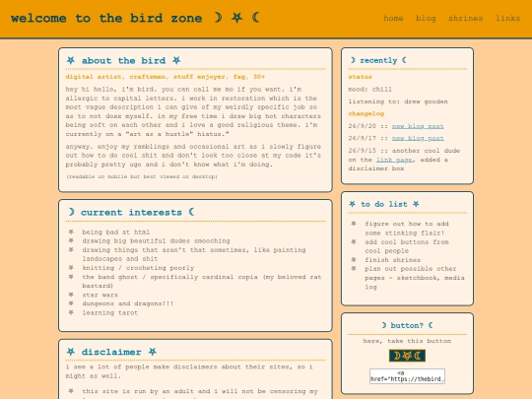Click the current interests heading
Image resolution: width=532 pixels, height=399 pixels.
pos(131,213)
